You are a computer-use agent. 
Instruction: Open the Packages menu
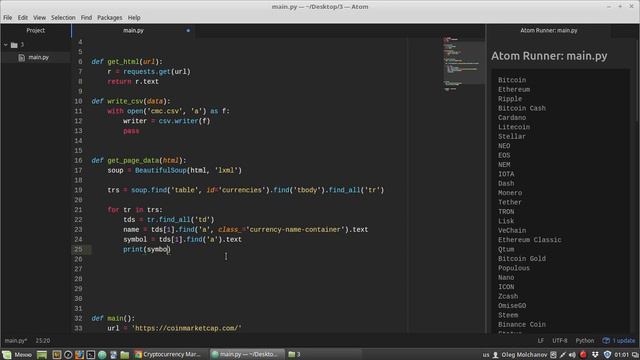pyautogui.click(x=109, y=18)
